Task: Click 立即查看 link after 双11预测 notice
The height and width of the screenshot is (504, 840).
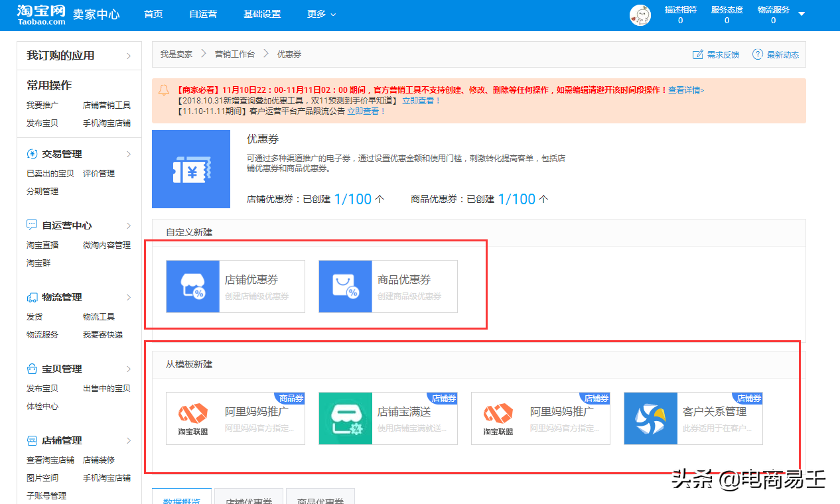Action: pos(421,101)
